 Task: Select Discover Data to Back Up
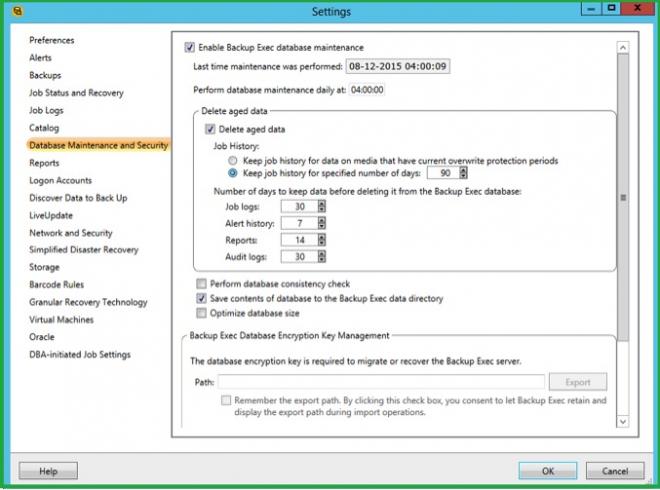pos(78,198)
